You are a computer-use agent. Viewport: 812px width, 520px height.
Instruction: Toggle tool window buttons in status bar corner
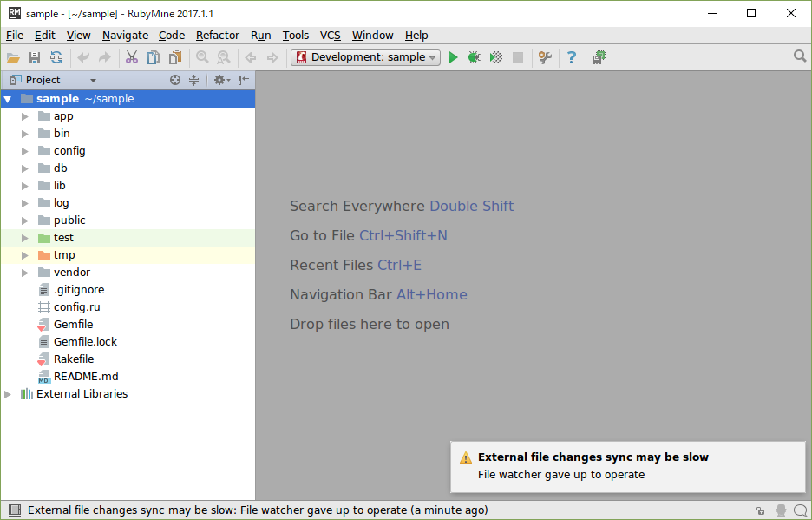tap(15, 510)
